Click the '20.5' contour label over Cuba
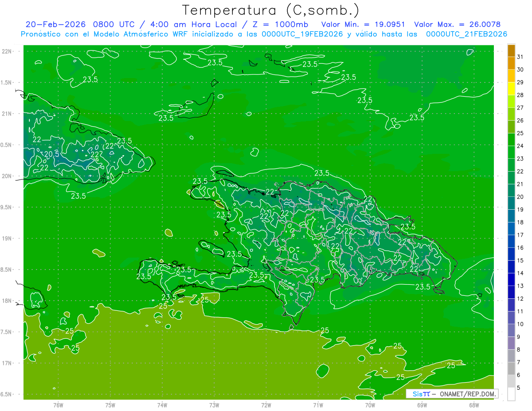Viewport: 532px width, 411px height. [x=52, y=154]
